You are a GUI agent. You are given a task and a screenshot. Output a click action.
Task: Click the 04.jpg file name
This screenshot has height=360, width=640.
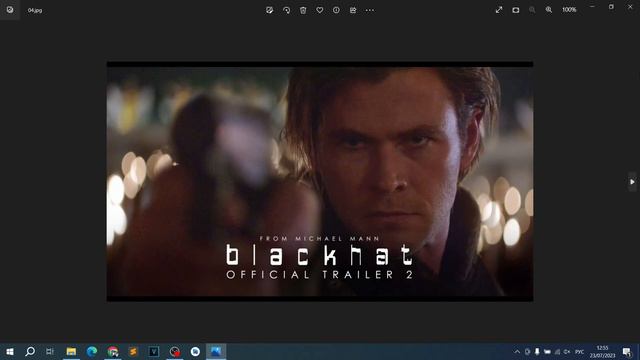[x=35, y=10]
